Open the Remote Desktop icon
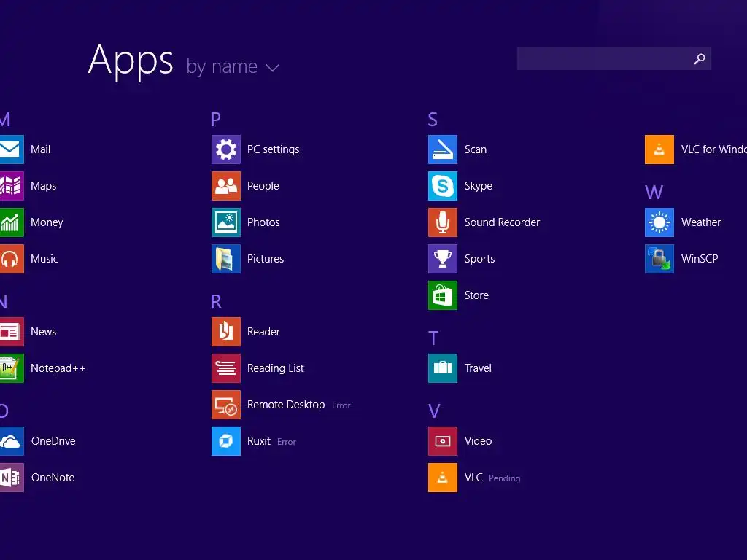Screen dimensions: 747x560 [x=226, y=404]
